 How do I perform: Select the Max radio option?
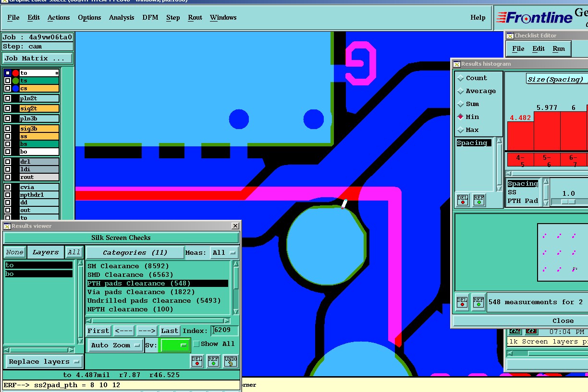pos(461,130)
